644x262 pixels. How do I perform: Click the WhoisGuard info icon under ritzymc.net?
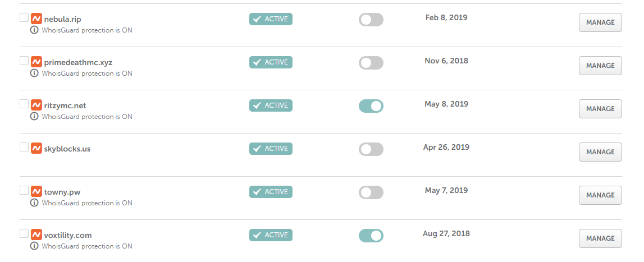(x=34, y=117)
